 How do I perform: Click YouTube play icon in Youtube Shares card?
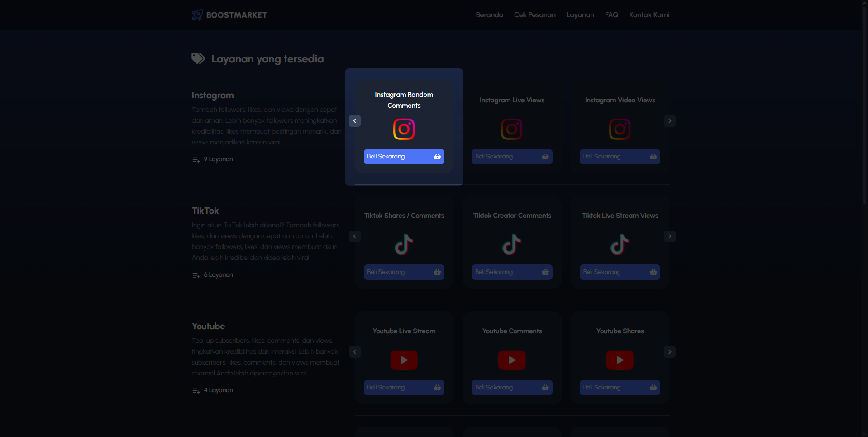[x=620, y=360]
